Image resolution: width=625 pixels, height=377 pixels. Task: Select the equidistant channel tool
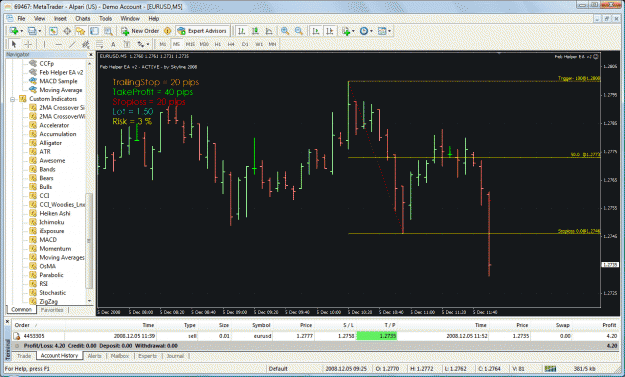tap(85, 44)
